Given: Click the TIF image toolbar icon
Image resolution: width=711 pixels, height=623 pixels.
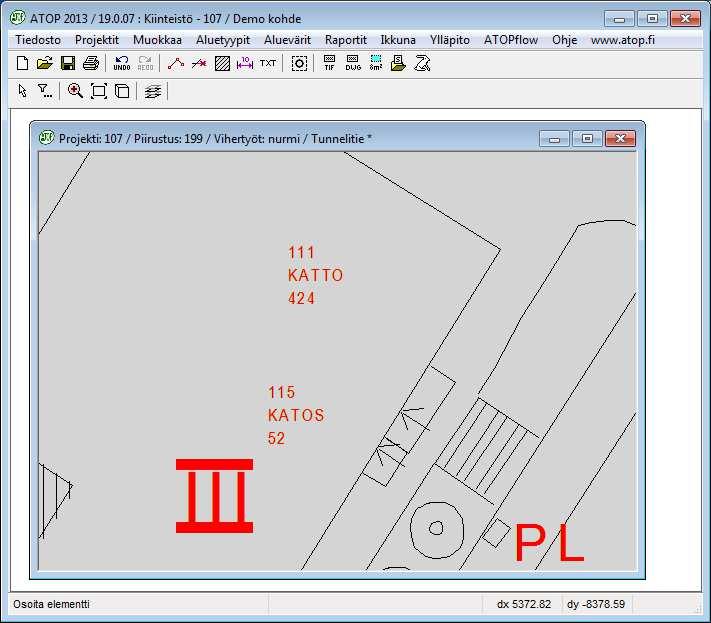Looking at the screenshot, I should coord(330,63).
